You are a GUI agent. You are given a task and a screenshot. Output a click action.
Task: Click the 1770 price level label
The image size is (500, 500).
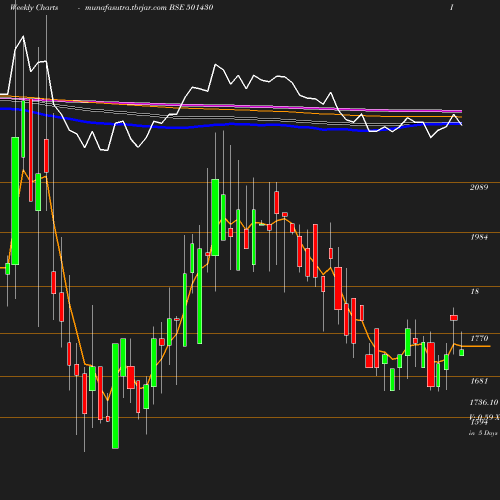[479, 338]
